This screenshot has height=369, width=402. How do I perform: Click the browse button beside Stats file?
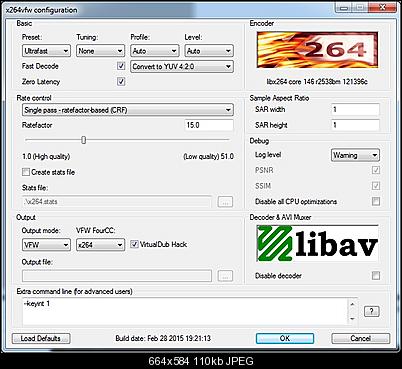[x=225, y=202]
